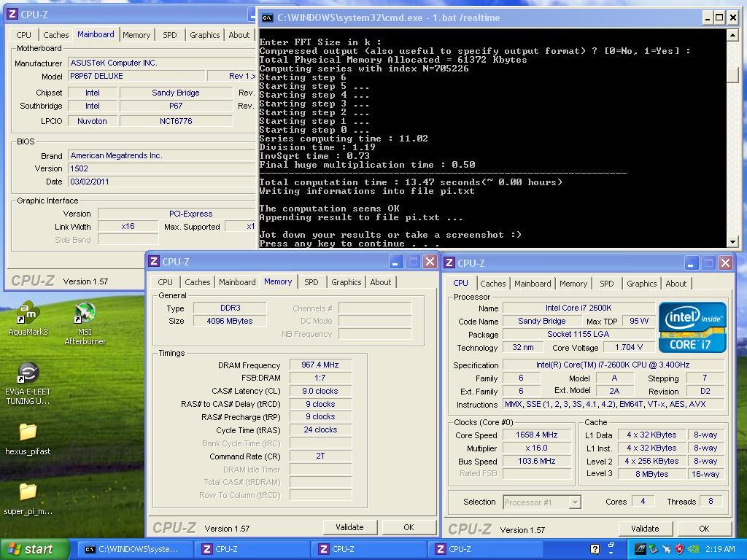Click OK in the Memory CPU-Z window
747x560 pixels.
[409, 527]
